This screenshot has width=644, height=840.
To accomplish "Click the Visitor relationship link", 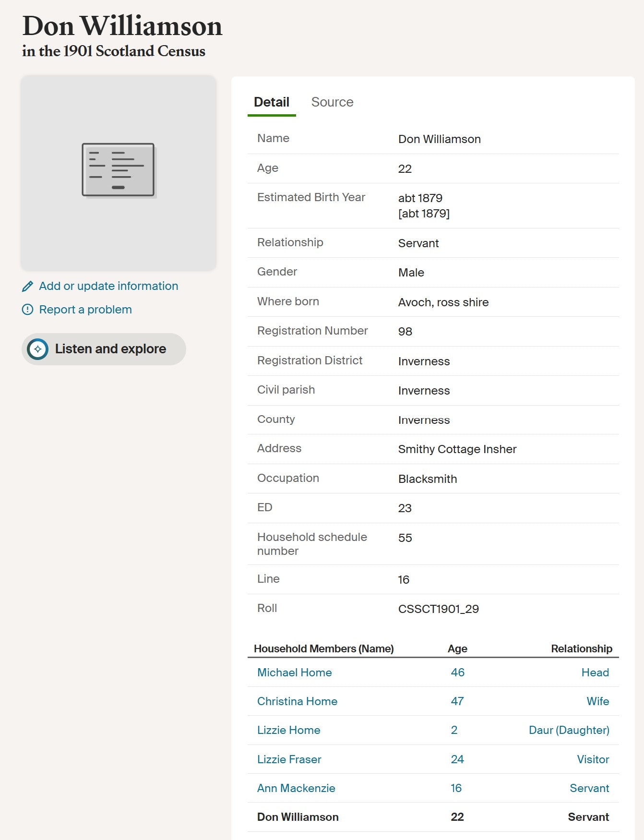I will point(593,759).
